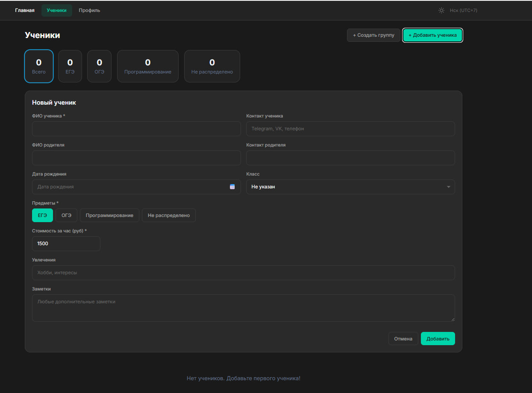This screenshot has width=532, height=393.
Task: Open the calendar icon in Дата рождения
Action: point(232,187)
